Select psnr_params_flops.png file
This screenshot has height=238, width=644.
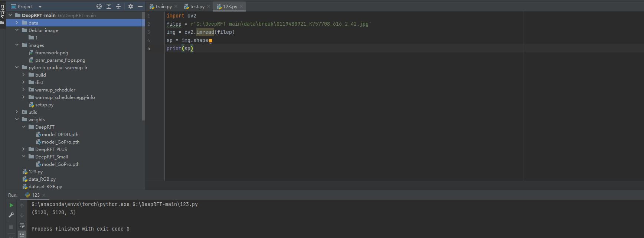pos(60,60)
